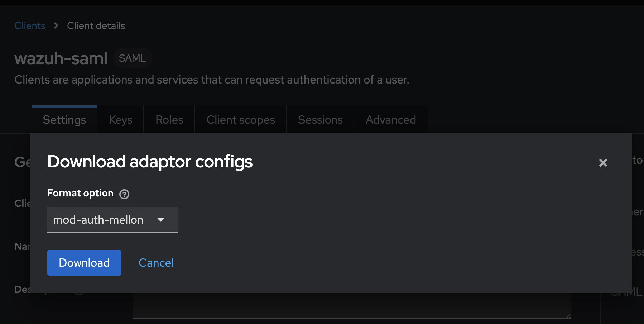Return to the Settings tab
Viewport: 644px width, 324px height.
(64, 119)
